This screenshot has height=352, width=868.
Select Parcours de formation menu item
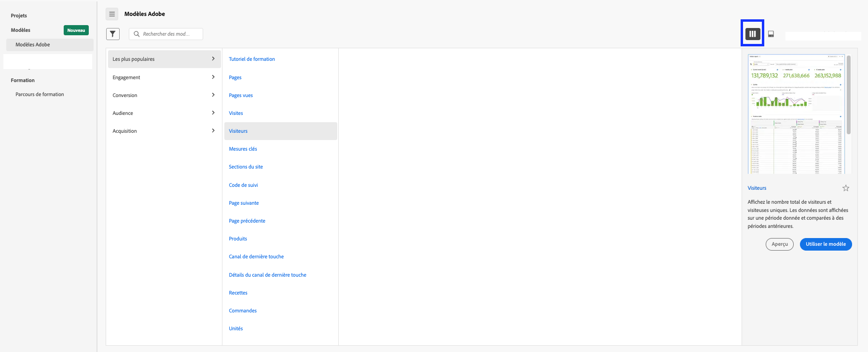40,95
